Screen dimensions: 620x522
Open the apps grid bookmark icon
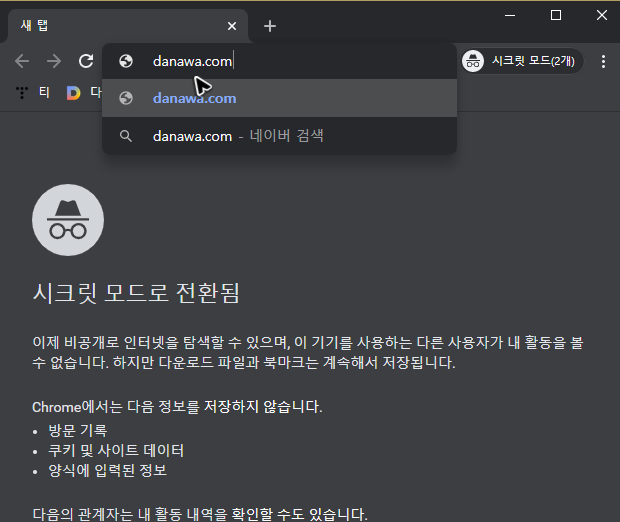point(22,93)
